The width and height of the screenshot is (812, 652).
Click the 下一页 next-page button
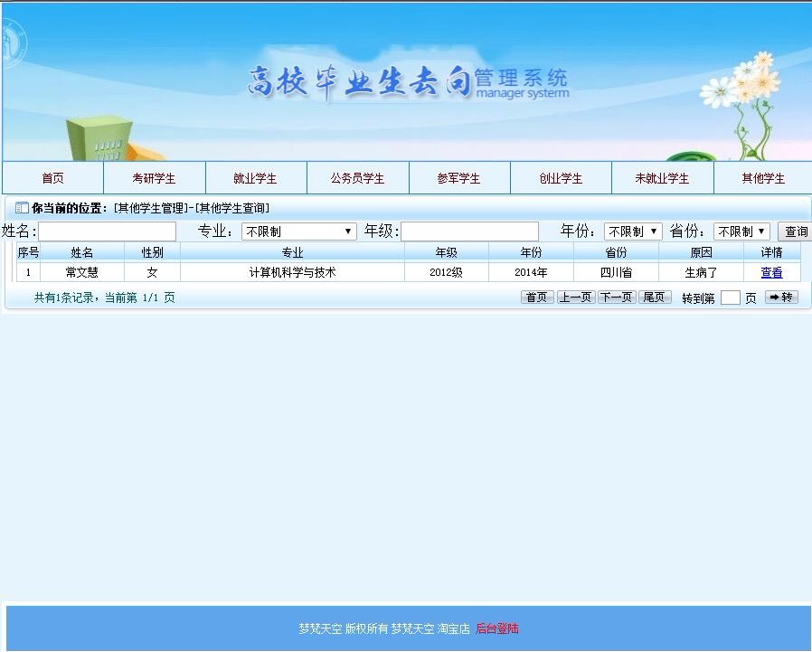pos(616,297)
